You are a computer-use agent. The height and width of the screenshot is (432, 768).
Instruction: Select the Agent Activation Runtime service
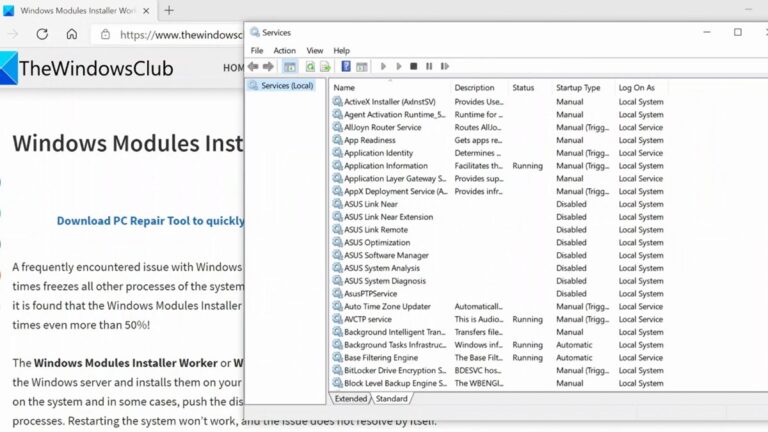pyautogui.click(x=498, y=115)
